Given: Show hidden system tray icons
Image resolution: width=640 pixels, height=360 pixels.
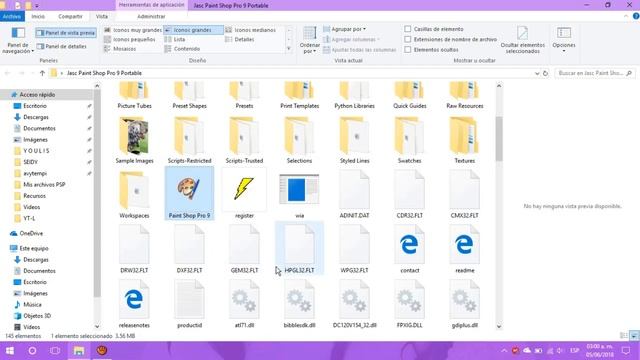Looking at the screenshot, I should 504,351.
